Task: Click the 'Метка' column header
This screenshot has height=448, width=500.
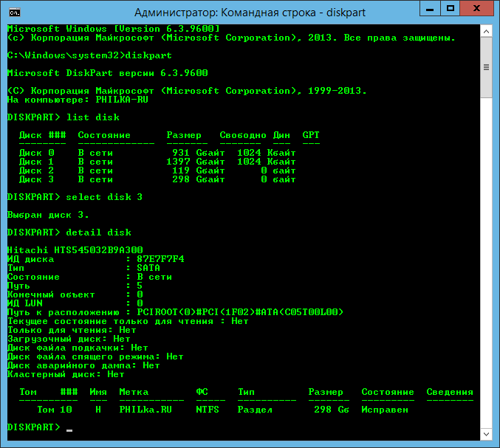Action: point(134,392)
